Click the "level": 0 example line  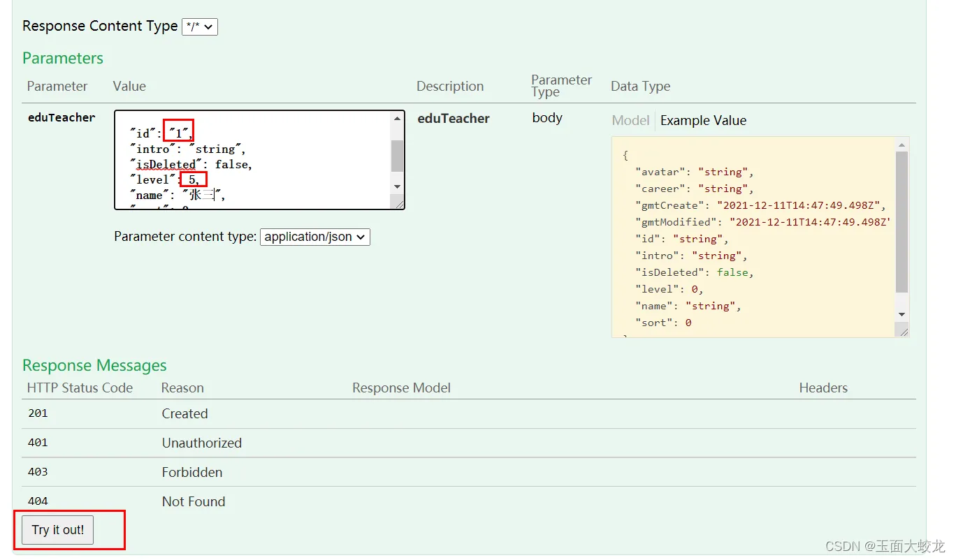pos(669,289)
